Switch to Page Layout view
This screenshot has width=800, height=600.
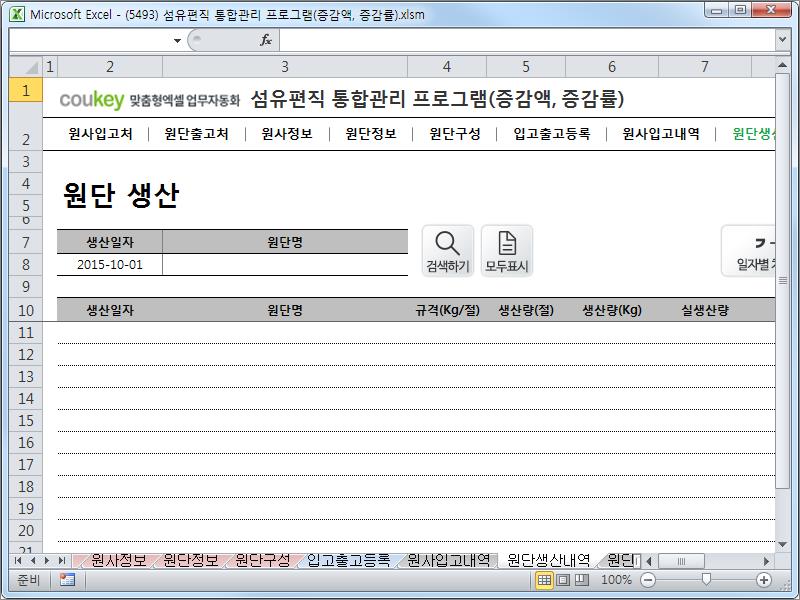(563, 580)
